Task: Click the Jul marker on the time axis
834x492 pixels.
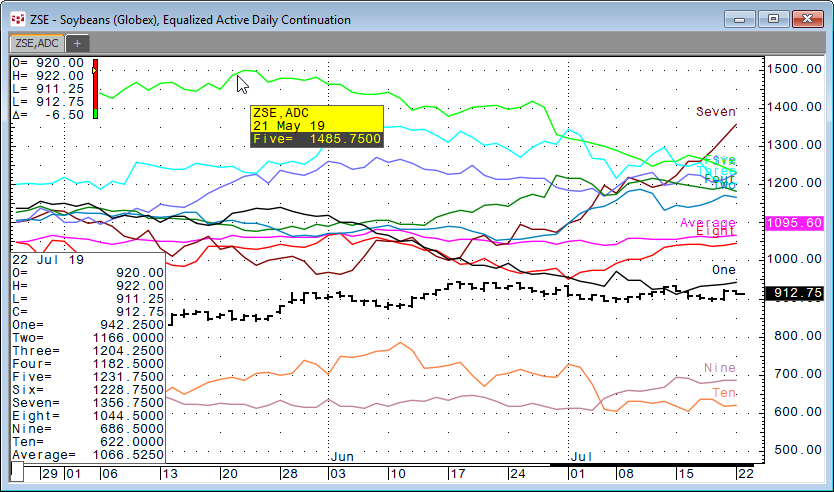Action: pos(581,456)
